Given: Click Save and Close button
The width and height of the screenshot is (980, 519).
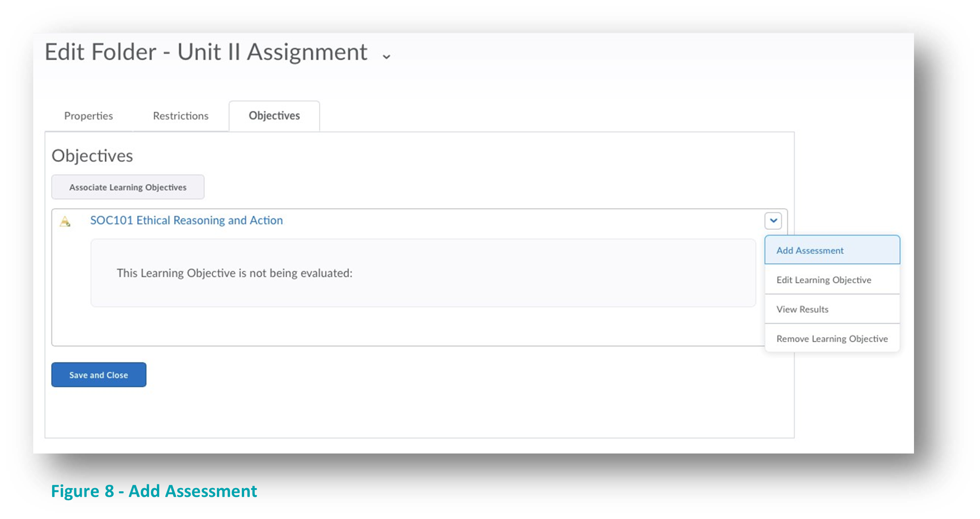Looking at the screenshot, I should 98,375.
